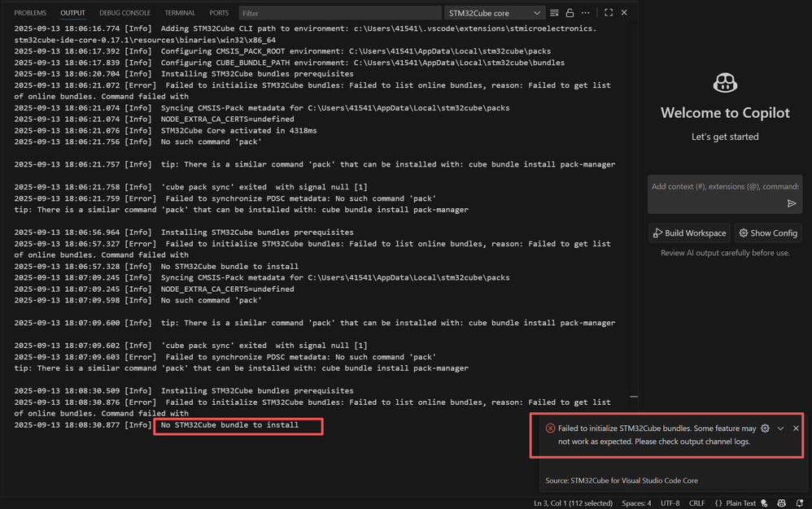812x509 pixels.
Task: Click 'Failed to synchronize PDSC metadata' line at 18:06:21.759
Action: [225, 198]
